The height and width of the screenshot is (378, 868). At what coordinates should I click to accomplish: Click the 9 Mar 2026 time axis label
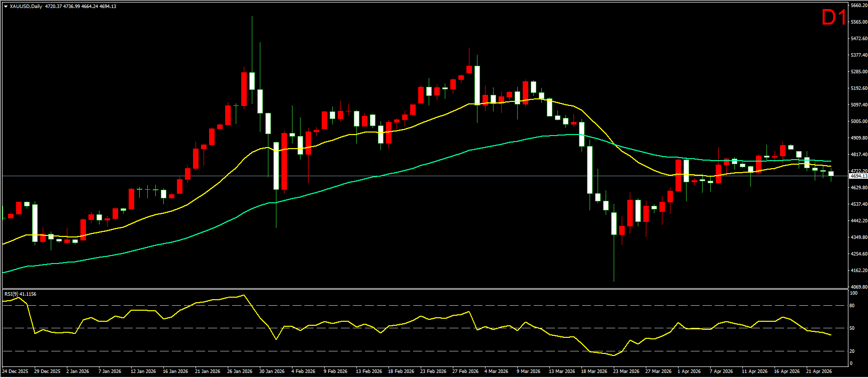[528, 371]
